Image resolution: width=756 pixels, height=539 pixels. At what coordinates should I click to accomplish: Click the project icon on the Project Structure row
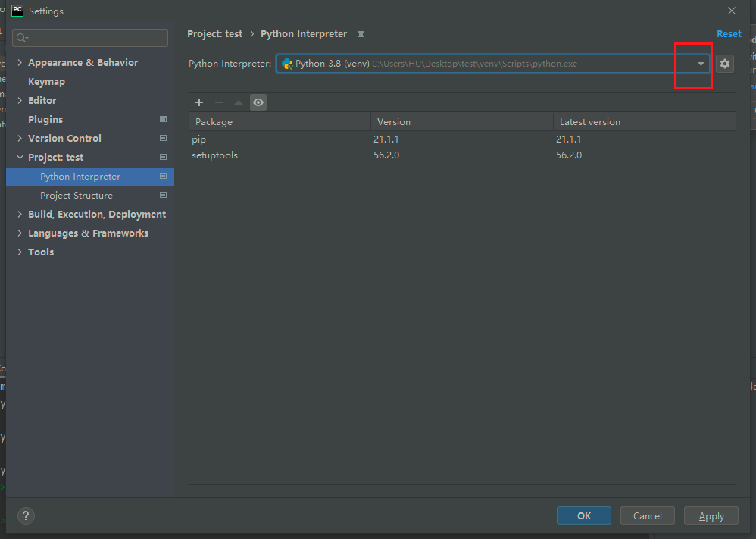point(164,195)
